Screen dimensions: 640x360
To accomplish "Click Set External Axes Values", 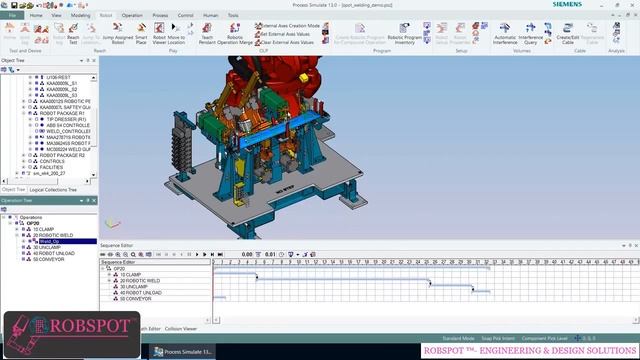I will [x=282, y=34].
